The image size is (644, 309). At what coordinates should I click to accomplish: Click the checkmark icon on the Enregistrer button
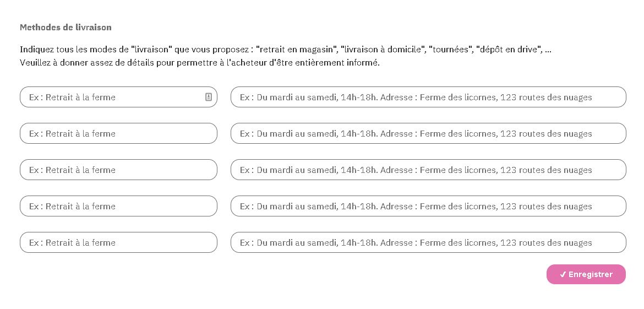tap(563, 274)
